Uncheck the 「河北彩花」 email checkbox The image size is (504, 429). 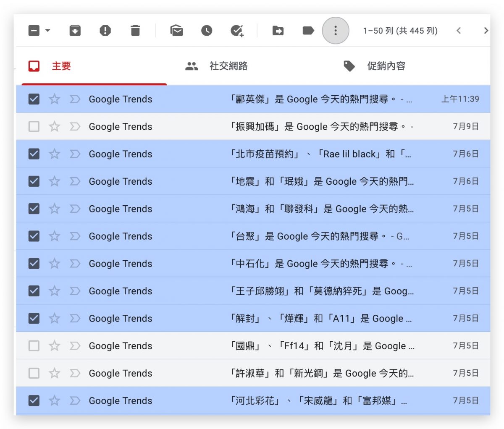34,401
